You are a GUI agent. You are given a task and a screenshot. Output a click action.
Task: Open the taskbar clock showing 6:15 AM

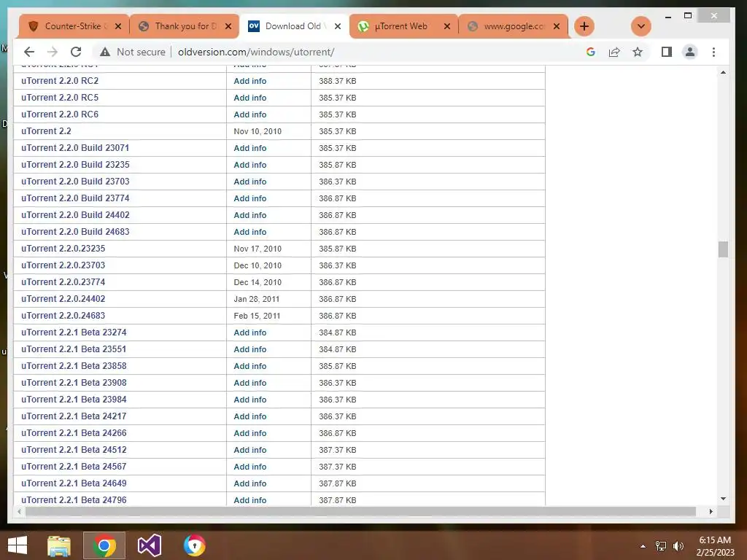coord(715,545)
